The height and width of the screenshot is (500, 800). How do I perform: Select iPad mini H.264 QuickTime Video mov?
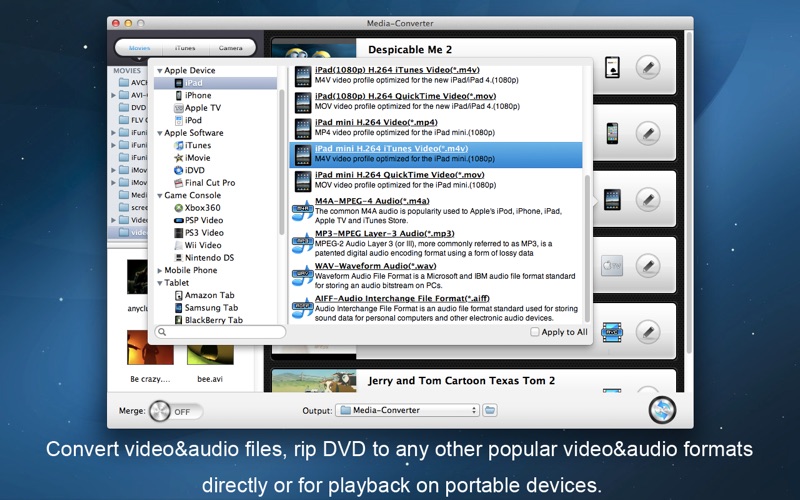(x=438, y=180)
